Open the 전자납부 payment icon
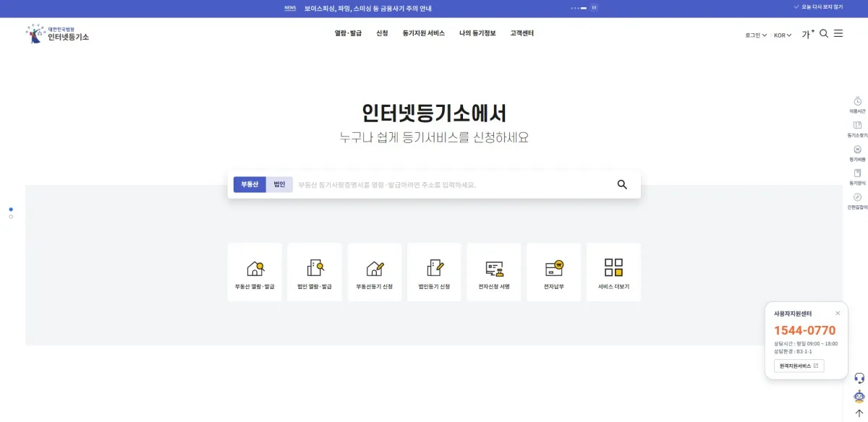Image resolution: width=868 pixels, height=422 pixels. pos(553,272)
